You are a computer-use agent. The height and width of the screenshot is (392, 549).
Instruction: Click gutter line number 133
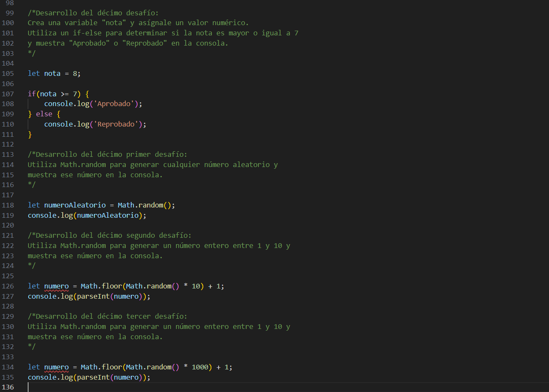[x=8, y=357]
